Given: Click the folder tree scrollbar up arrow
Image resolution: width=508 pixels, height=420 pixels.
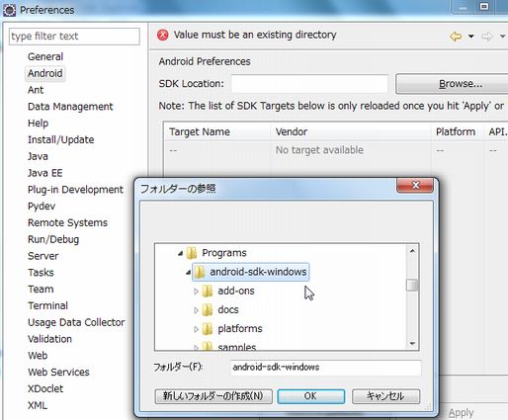Looking at the screenshot, I should pos(412,251).
